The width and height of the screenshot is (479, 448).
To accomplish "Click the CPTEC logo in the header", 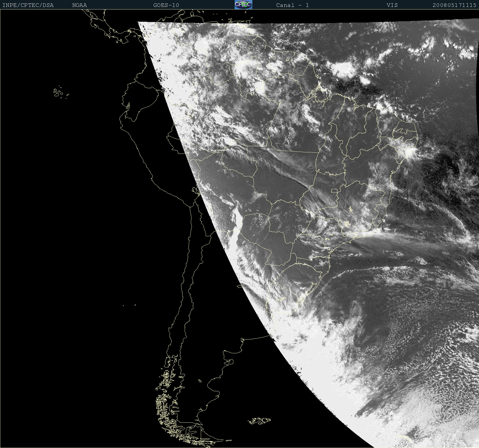I will click(243, 5).
